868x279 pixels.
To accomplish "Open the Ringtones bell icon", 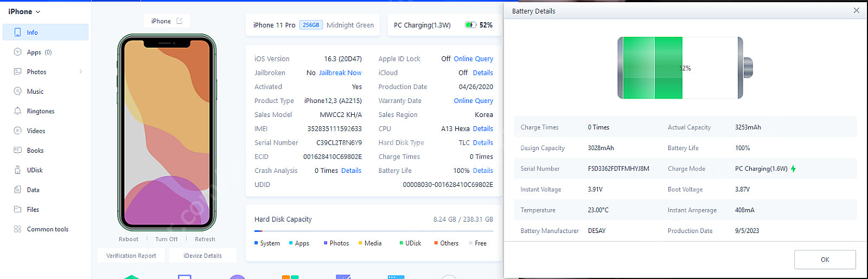I will click(17, 111).
